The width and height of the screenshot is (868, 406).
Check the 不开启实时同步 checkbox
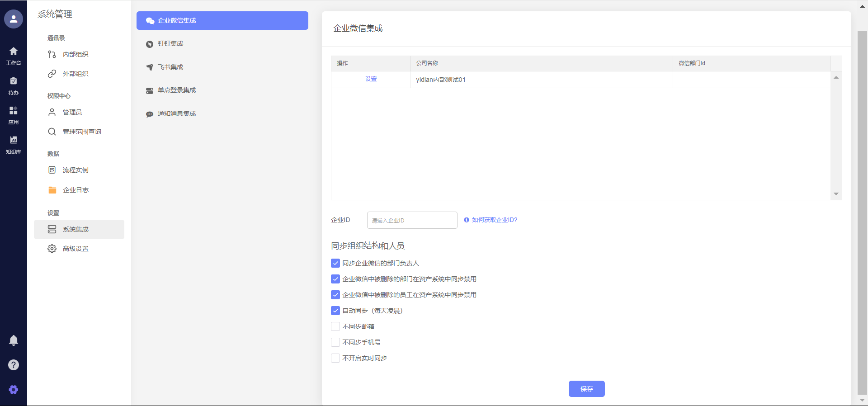click(x=335, y=358)
